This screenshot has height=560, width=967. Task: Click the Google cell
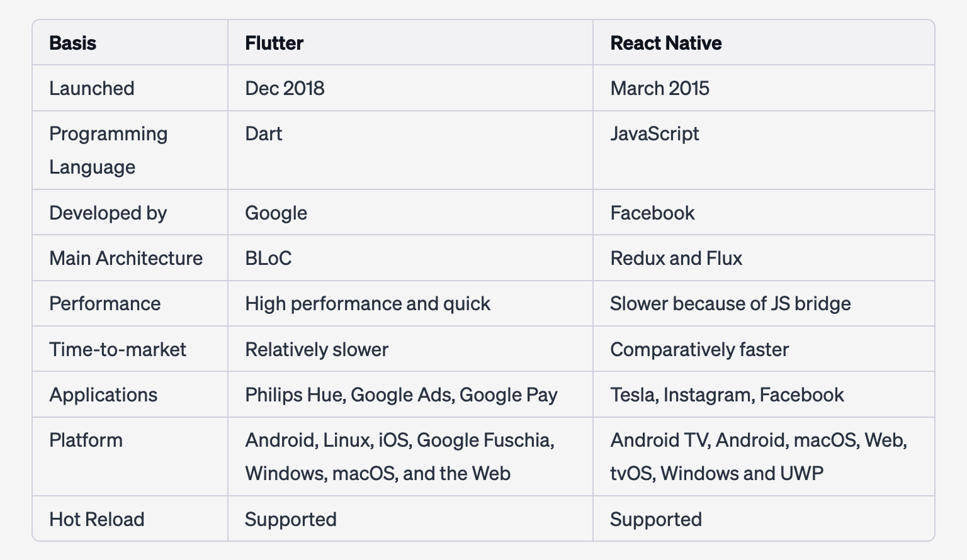[x=276, y=213]
